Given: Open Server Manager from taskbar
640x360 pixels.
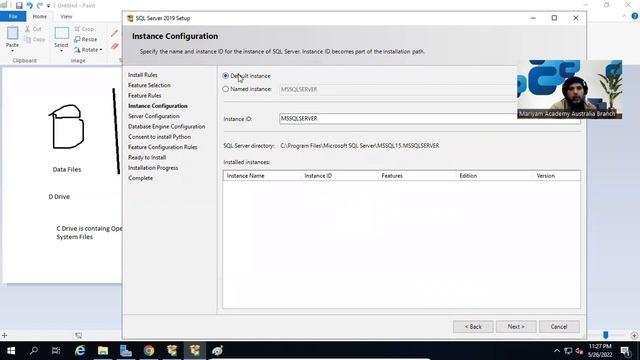Looking at the screenshot, I should click(x=126, y=351).
